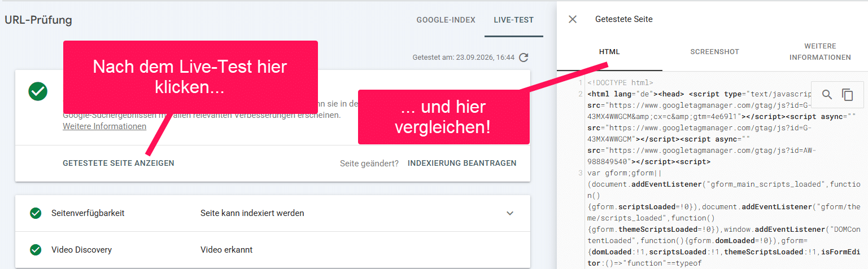Click green check next to Seitenverfügbarkeit

click(36, 213)
